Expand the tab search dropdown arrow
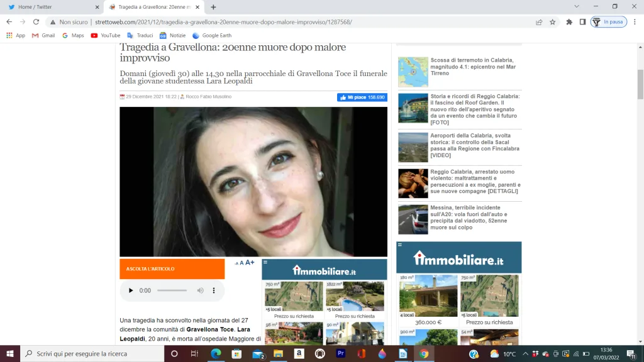The height and width of the screenshot is (362, 644). 577,6
